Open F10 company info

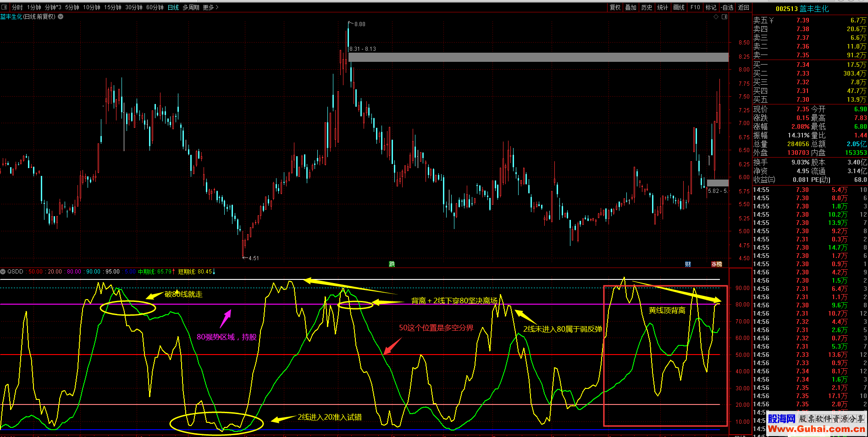click(x=695, y=7)
